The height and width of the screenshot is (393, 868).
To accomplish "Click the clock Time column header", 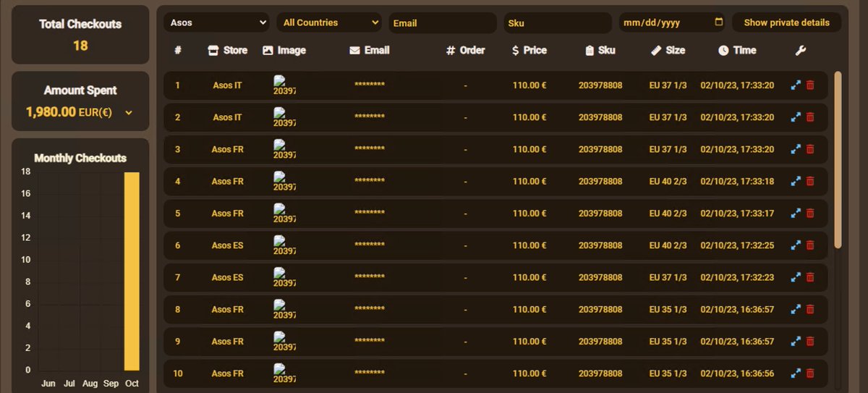I will pyautogui.click(x=737, y=50).
